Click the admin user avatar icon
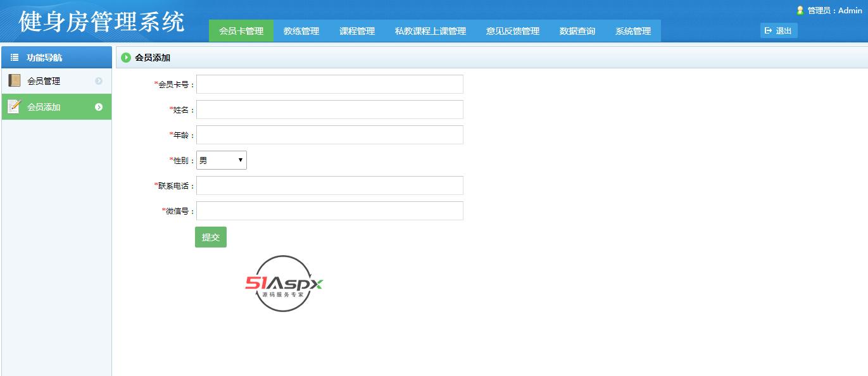Viewport: 868px width, 376px height. pyautogui.click(x=800, y=10)
